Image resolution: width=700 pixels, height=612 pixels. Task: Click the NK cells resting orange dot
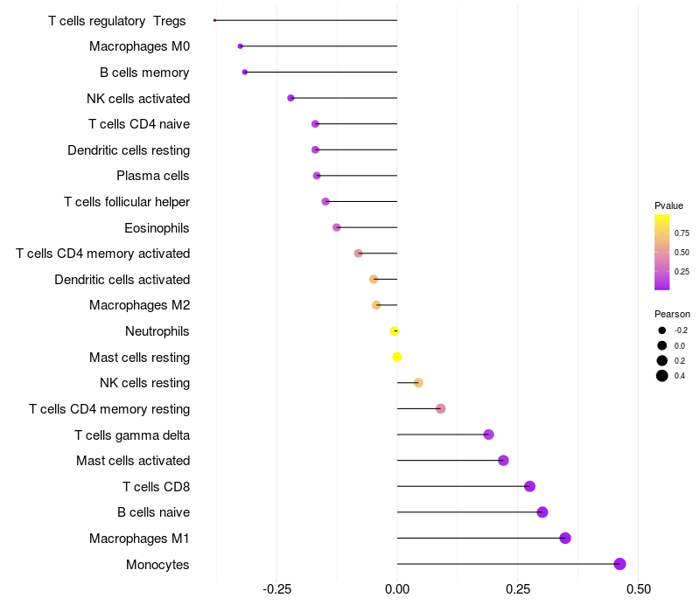[418, 383]
